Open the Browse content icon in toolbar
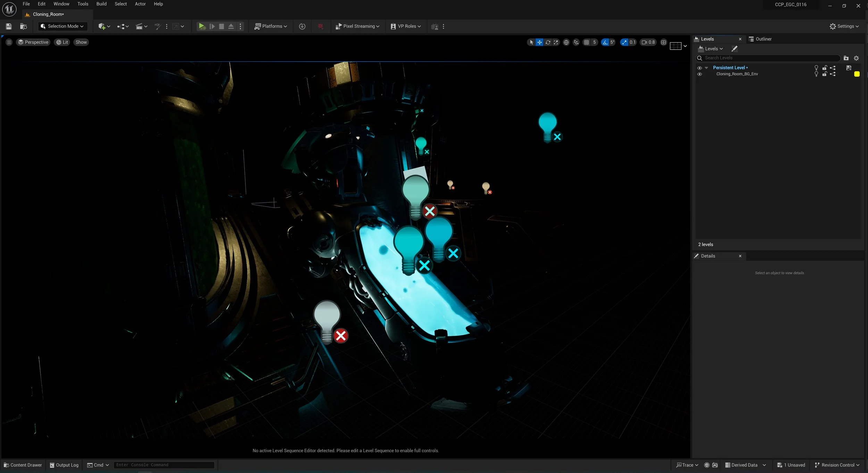868x473 pixels. click(x=23, y=26)
